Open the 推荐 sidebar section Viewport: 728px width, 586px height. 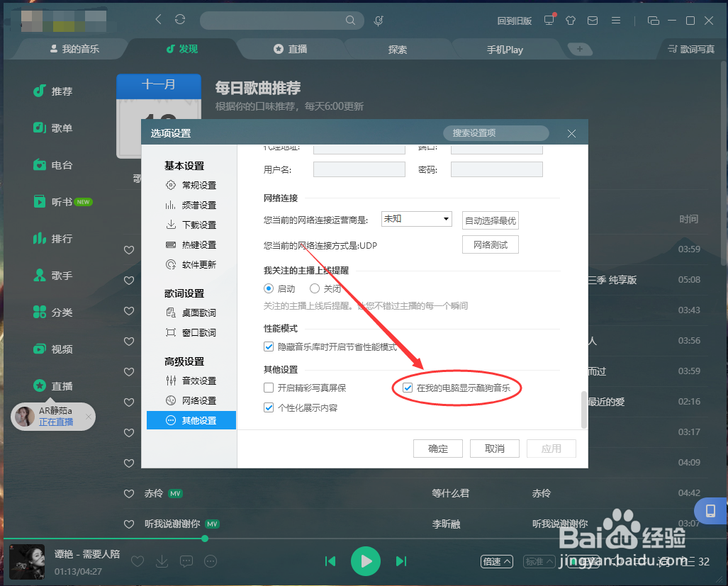[53, 91]
